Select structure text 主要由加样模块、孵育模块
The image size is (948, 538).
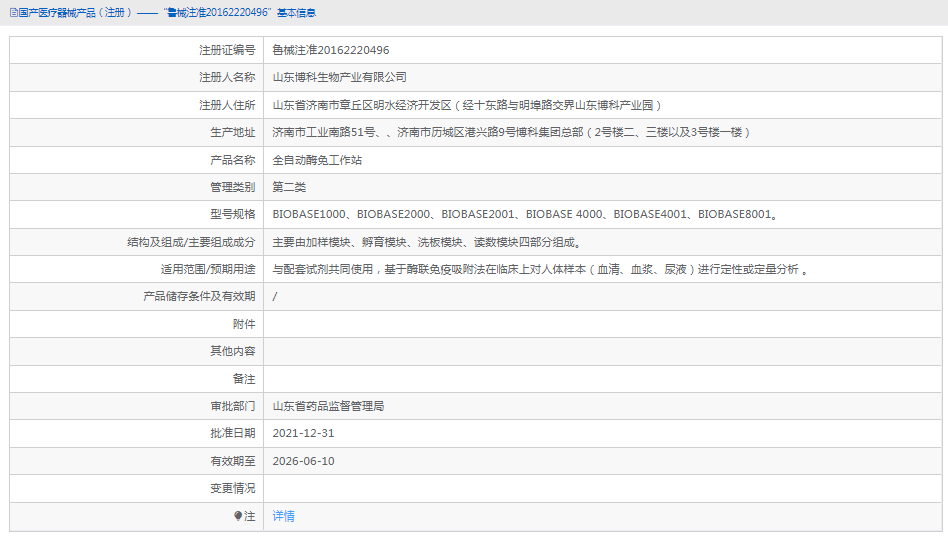[x=427, y=242]
